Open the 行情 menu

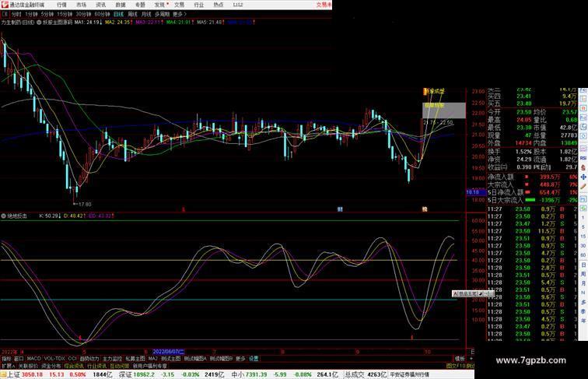pos(61,5)
